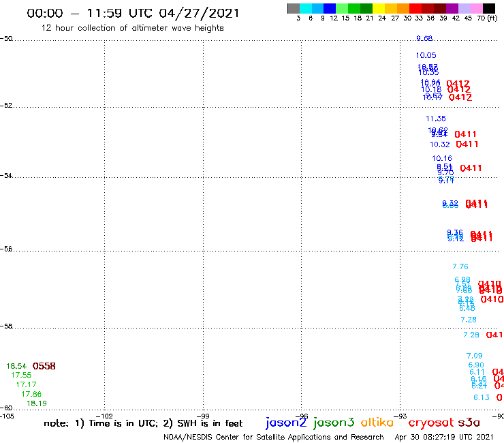Click the 0410 time label beside 7.36
This screenshot has width=504, height=443.
[492, 299]
